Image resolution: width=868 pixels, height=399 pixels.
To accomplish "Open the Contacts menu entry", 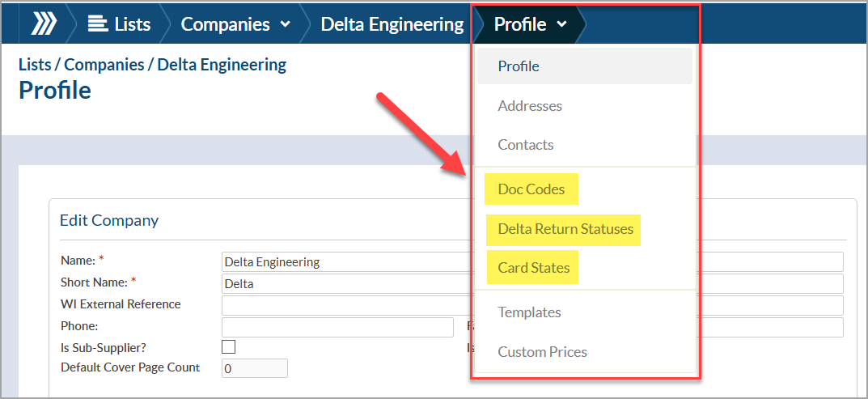I will 525,145.
